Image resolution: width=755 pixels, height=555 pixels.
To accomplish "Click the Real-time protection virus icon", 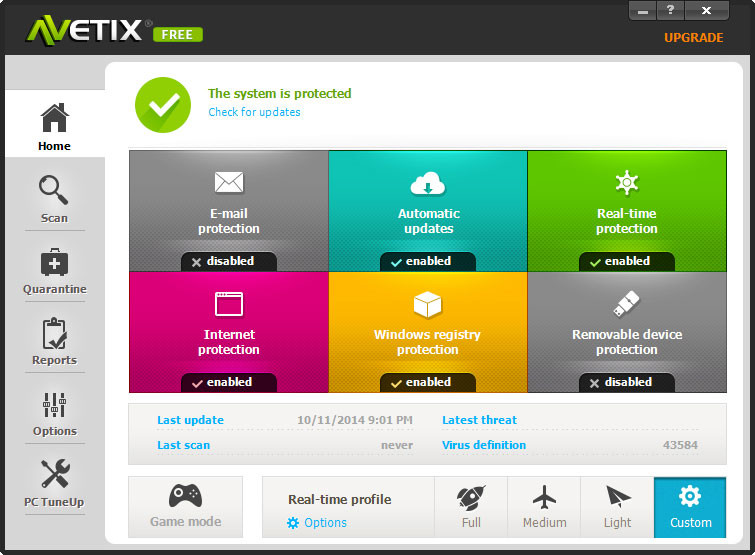I will tap(627, 182).
